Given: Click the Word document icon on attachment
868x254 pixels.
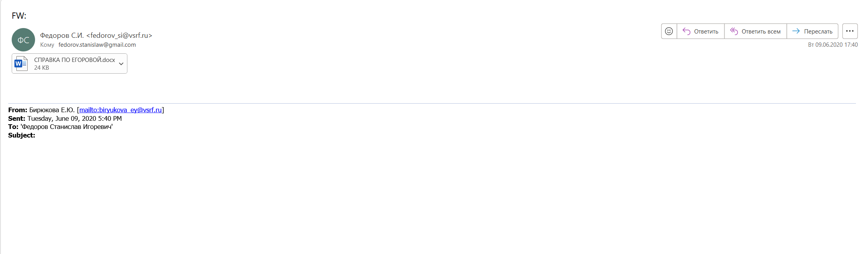Looking at the screenshot, I should coord(21,64).
